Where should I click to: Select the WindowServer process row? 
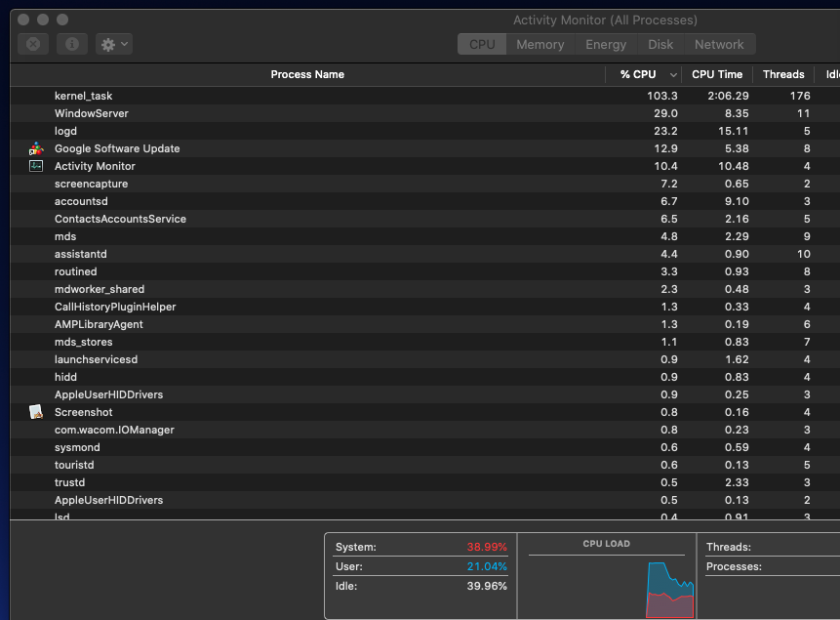click(424, 113)
